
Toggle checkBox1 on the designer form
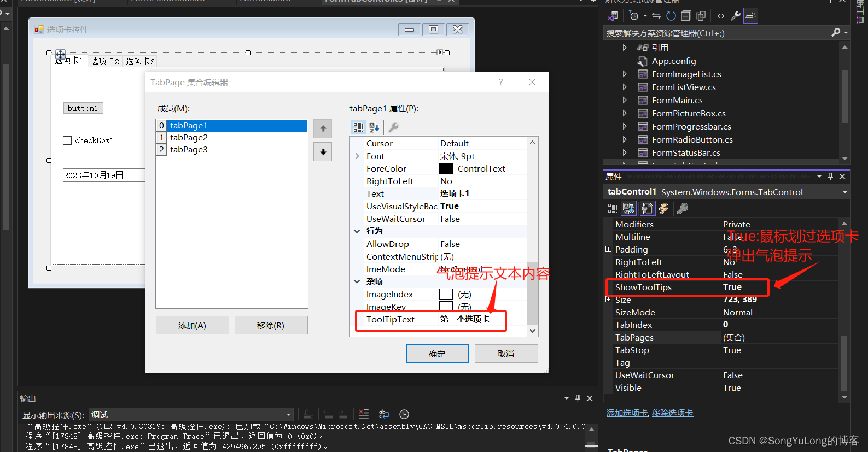point(67,140)
